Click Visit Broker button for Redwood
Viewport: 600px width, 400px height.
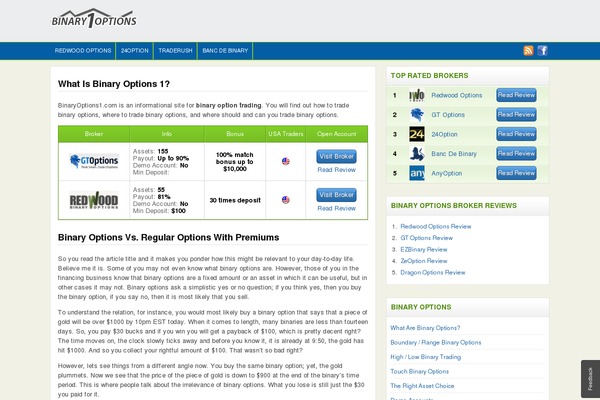coord(336,195)
